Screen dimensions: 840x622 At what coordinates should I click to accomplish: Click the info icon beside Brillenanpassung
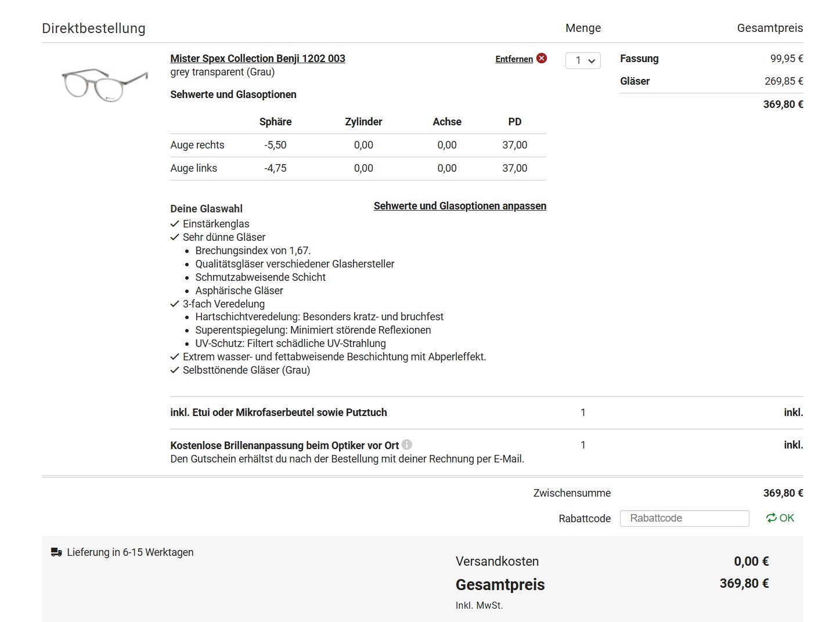tap(407, 444)
